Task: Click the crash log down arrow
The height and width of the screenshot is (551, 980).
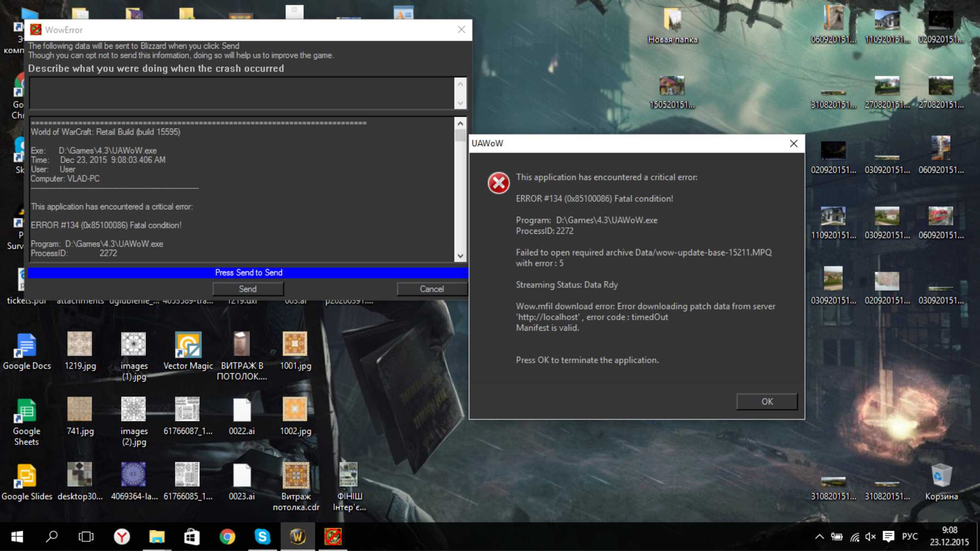Action: [460, 256]
